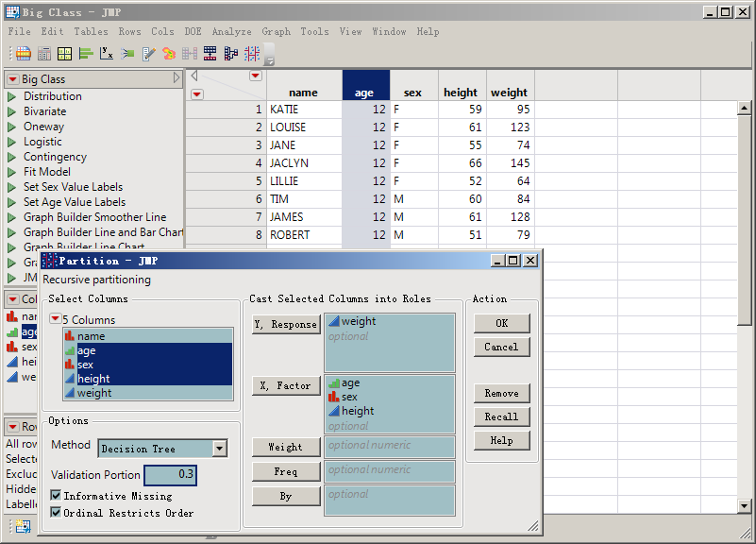Run the Distribution script green triangle
Image resolution: width=756 pixels, height=544 pixels.
coord(12,96)
